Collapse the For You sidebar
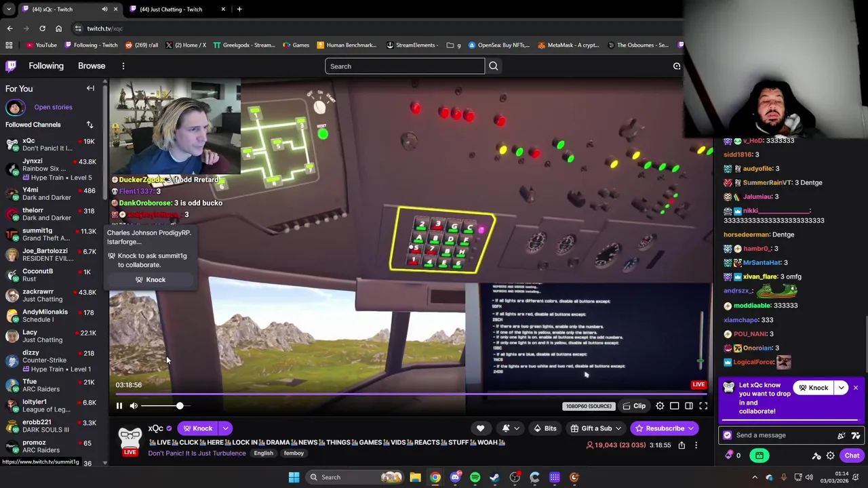This screenshot has width=868, height=488. 90,88
